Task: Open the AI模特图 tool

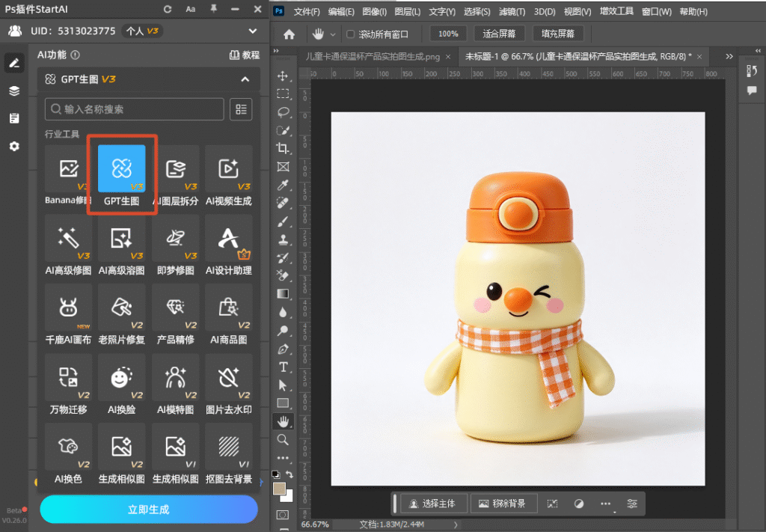Action: [x=175, y=385]
